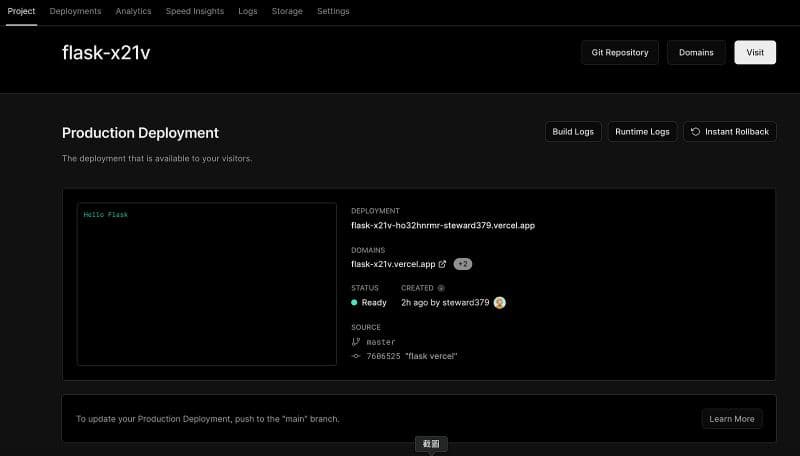Expand the +2 additional domains badge
Screen dimensions: 800x456
tap(462, 264)
